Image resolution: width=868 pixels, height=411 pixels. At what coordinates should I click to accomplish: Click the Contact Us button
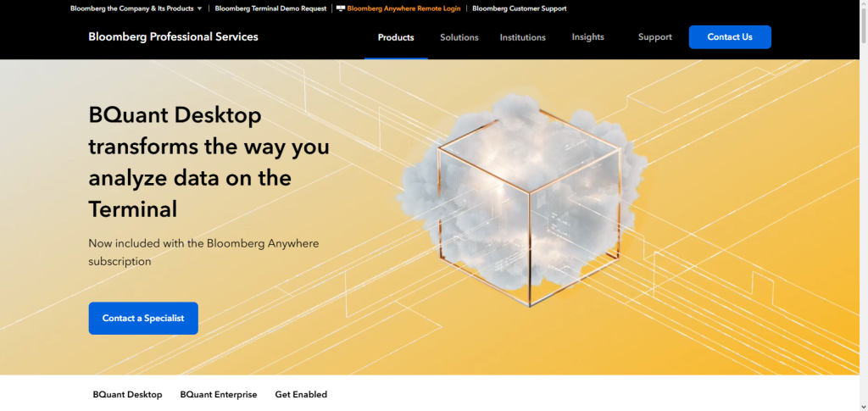[730, 37]
